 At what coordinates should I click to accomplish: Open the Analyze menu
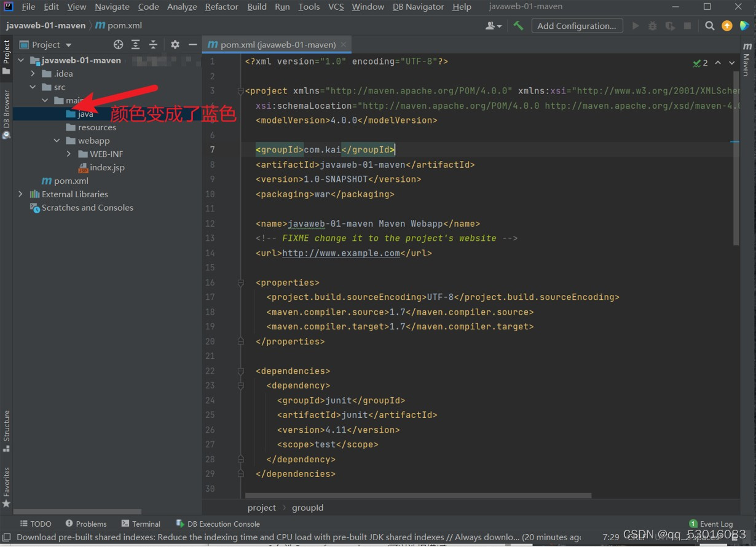click(182, 7)
